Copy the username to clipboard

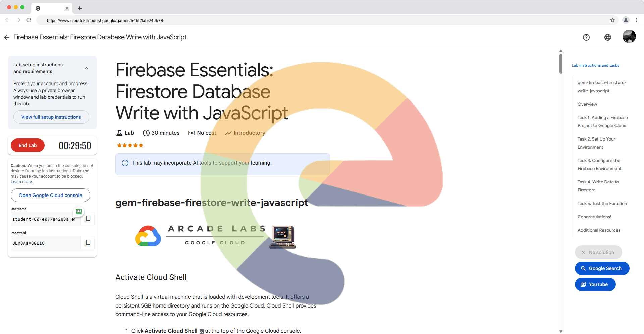tap(88, 219)
